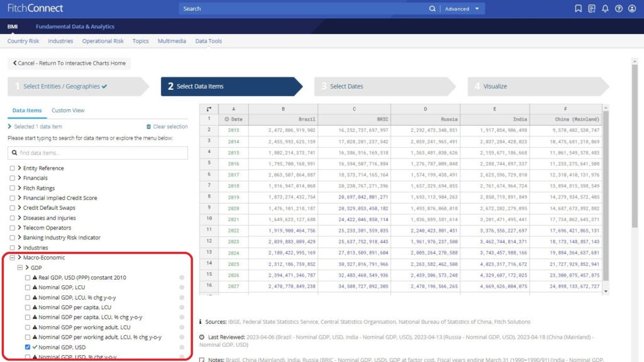Click Cancel - Return To Interactive Charts Home
Viewport: 644px width, 362px height.
coord(69,63)
